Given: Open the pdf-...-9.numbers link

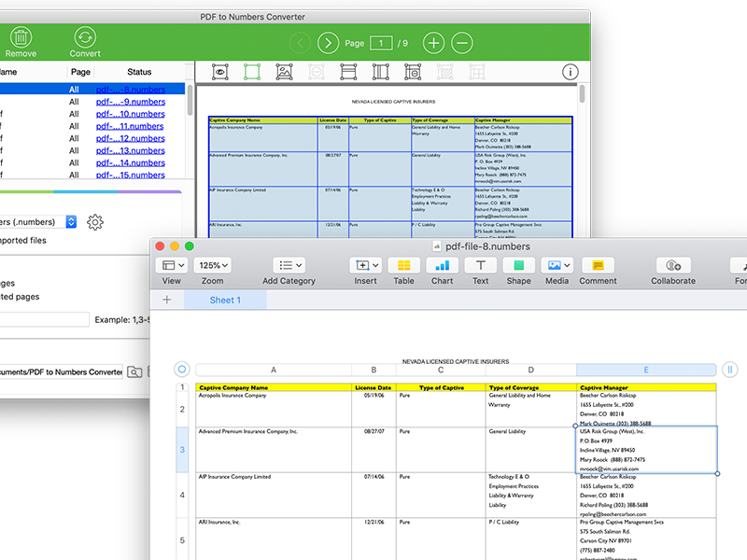Looking at the screenshot, I should [x=131, y=102].
